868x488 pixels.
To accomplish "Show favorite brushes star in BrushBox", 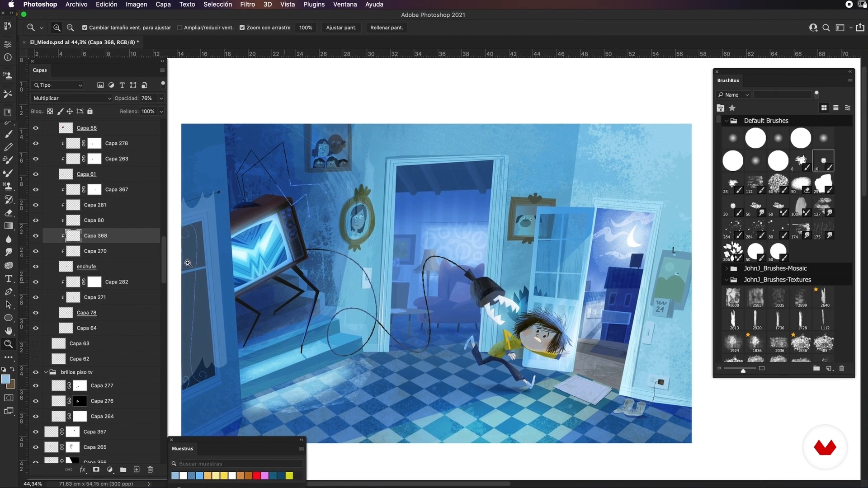I will (732, 108).
